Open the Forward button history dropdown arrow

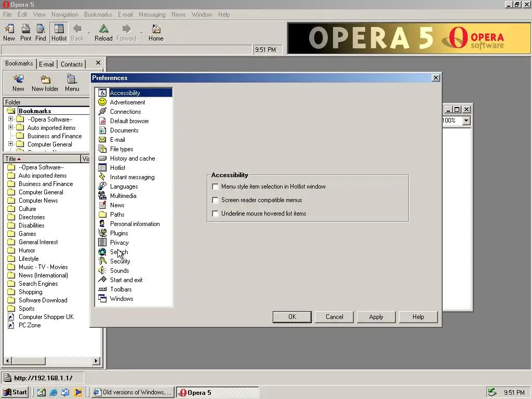coord(141,33)
